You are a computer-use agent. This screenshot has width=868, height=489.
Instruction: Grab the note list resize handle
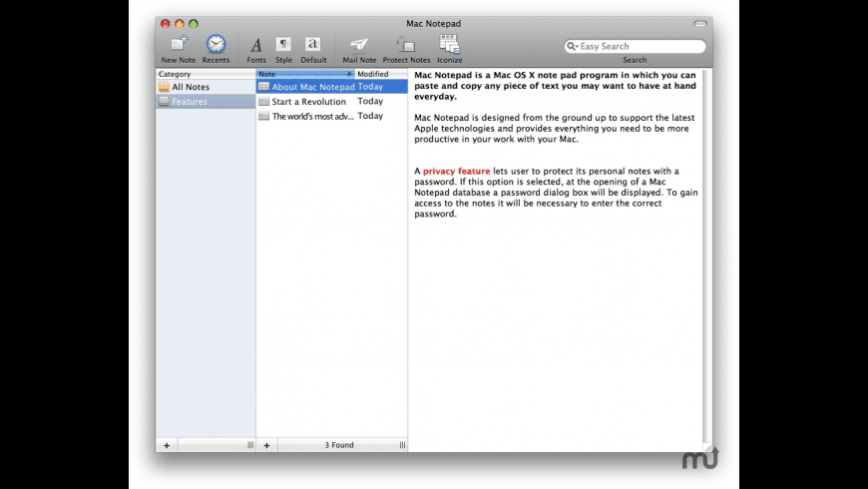(402, 445)
